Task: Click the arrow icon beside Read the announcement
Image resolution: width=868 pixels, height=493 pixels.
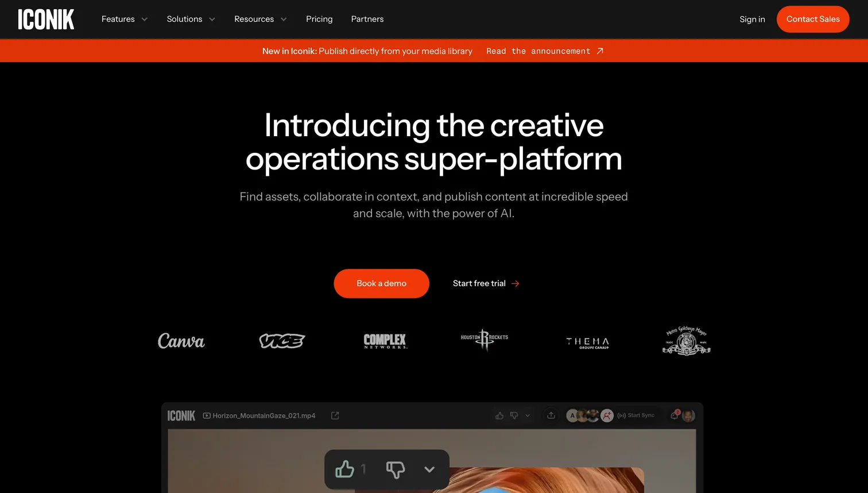Action: (x=600, y=51)
